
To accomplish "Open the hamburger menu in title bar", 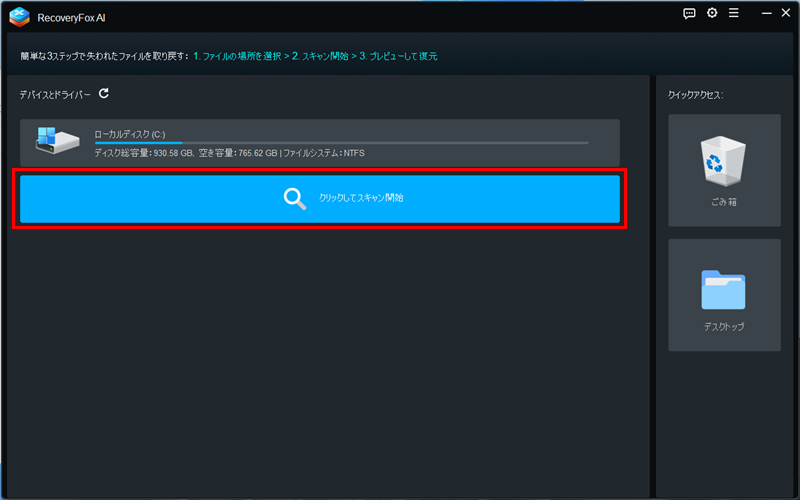I will (x=734, y=13).
